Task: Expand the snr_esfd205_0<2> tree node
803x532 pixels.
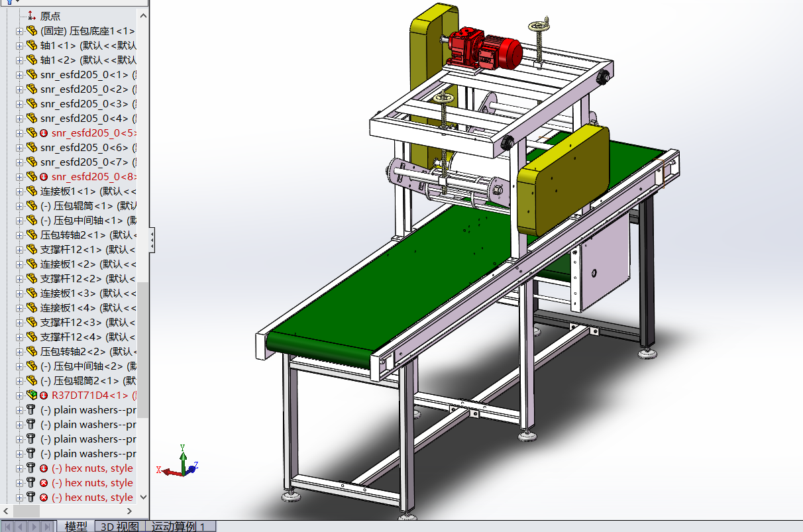Action: [19, 89]
